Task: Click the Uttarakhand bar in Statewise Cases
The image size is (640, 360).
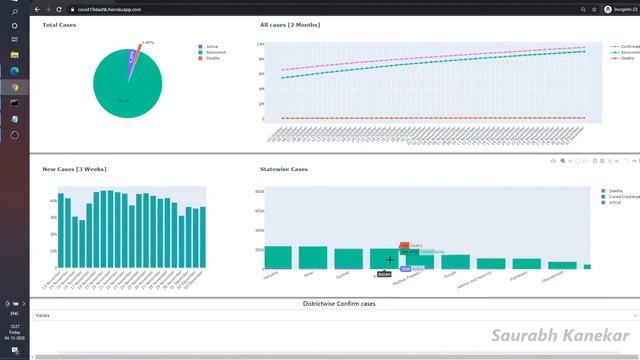Action: [x=562, y=265]
